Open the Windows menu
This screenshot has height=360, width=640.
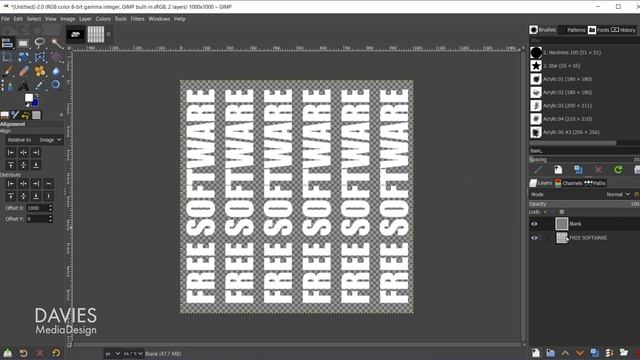click(x=159, y=19)
